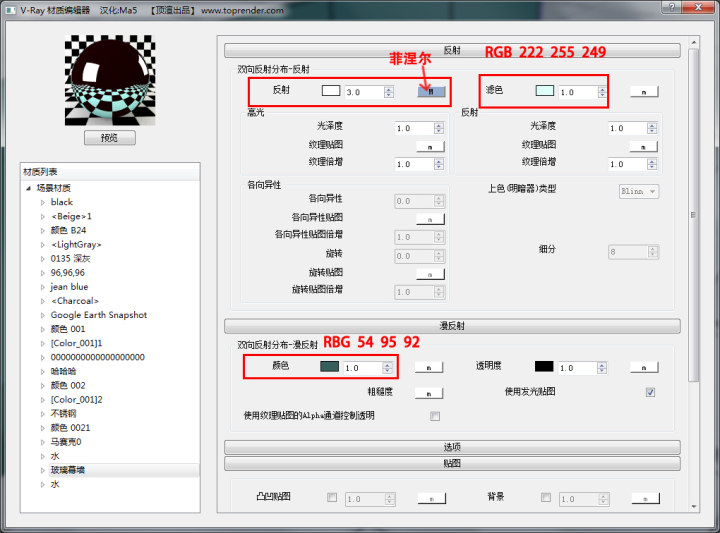Click the 旋转贴图 map button
This screenshot has height=533, width=720.
point(430,274)
